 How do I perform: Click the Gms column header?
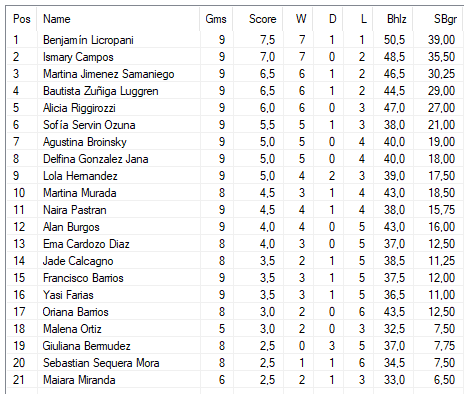coord(216,19)
